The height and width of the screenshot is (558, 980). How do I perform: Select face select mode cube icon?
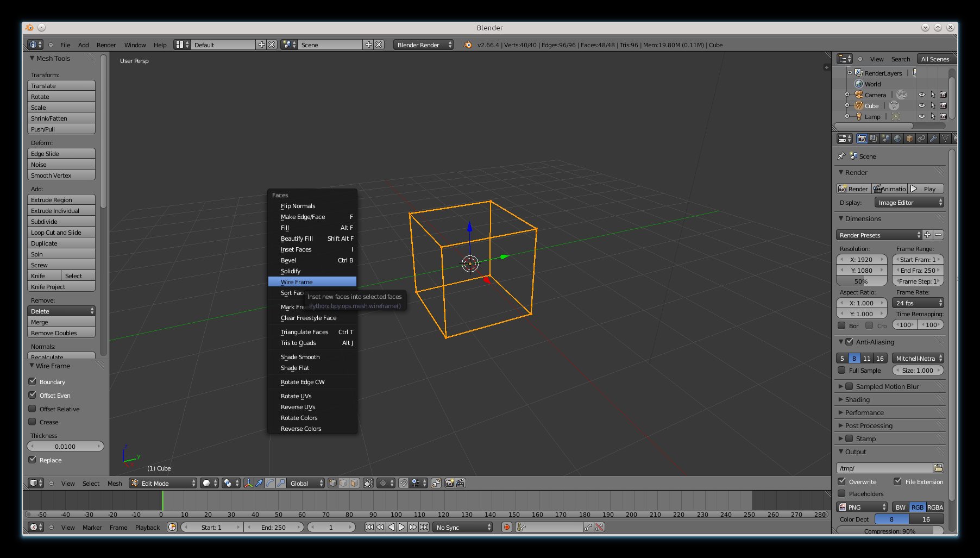pyautogui.click(x=354, y=483)
